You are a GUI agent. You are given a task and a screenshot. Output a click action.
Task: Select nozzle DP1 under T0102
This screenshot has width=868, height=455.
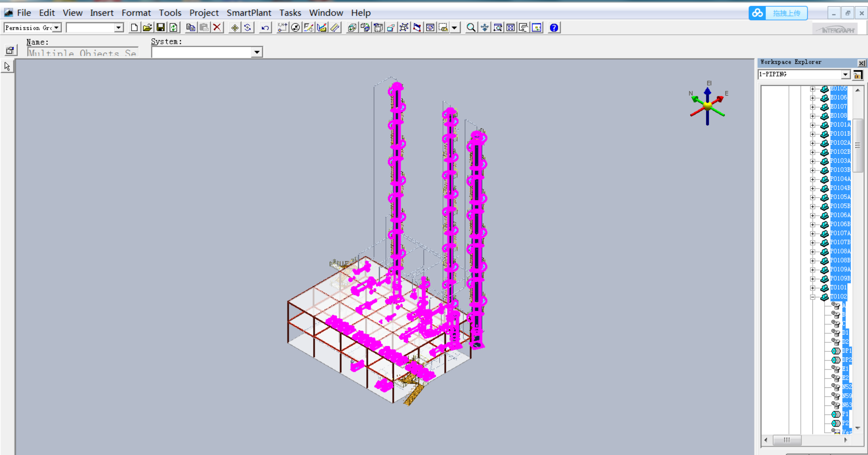pos(847,351)
